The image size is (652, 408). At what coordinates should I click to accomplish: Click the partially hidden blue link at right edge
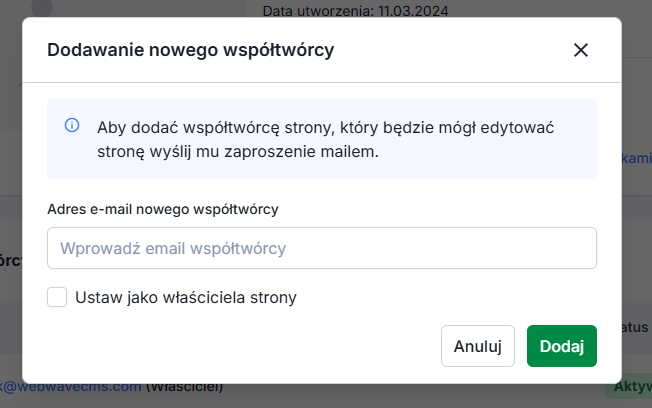click(x=636, y=158)
